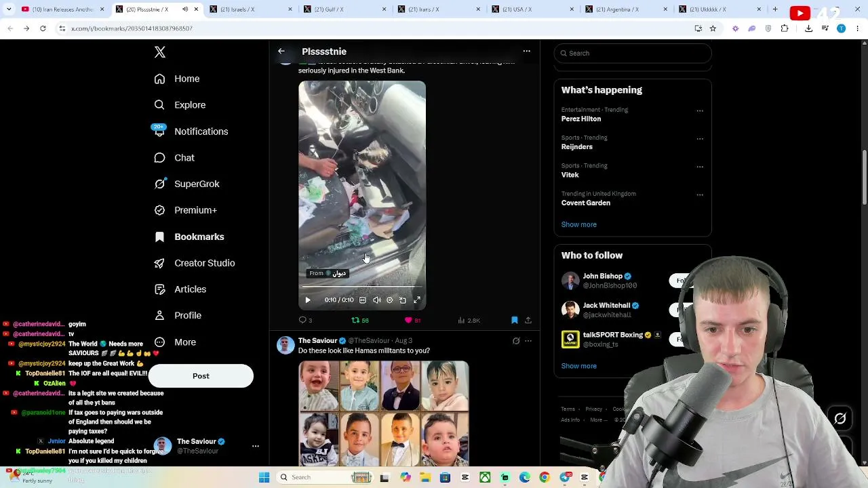
Task: Mute audio on the Plsssstnie tab
Action: 185,9
